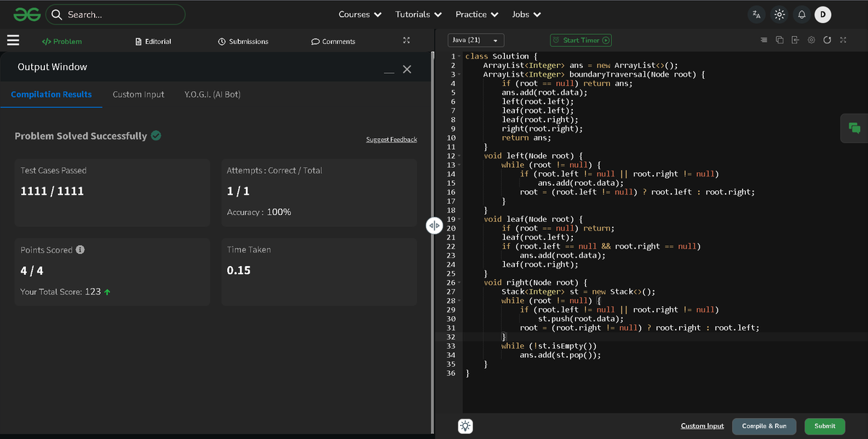Image resolution: width=868 pixels, height=439 pixels.
Task: Click the Time Taken 0.15 value
Action: point(239,270)
